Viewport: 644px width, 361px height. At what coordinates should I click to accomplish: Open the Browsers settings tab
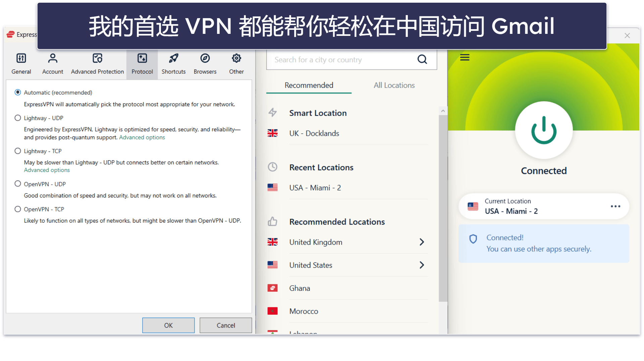click(x=205, y=64)
